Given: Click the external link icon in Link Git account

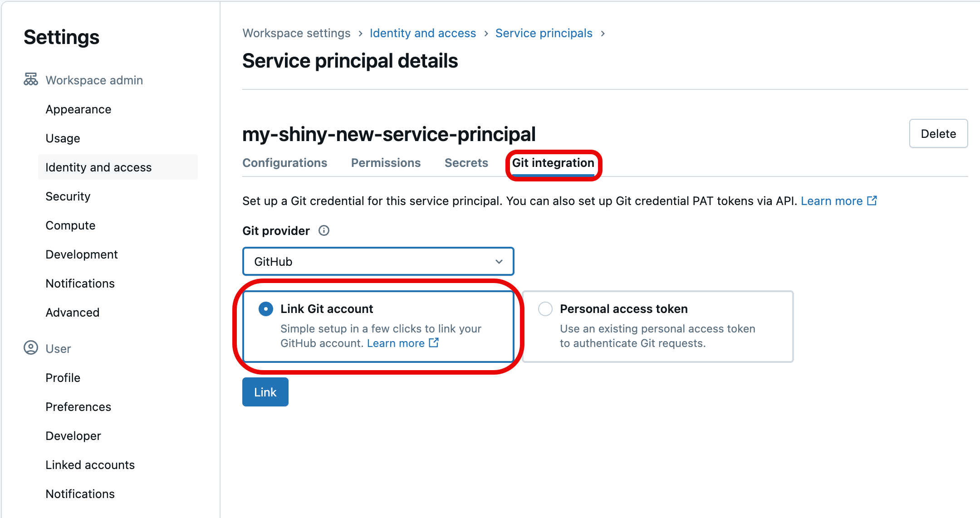Looking at the screenshot, I should (435, 343).
